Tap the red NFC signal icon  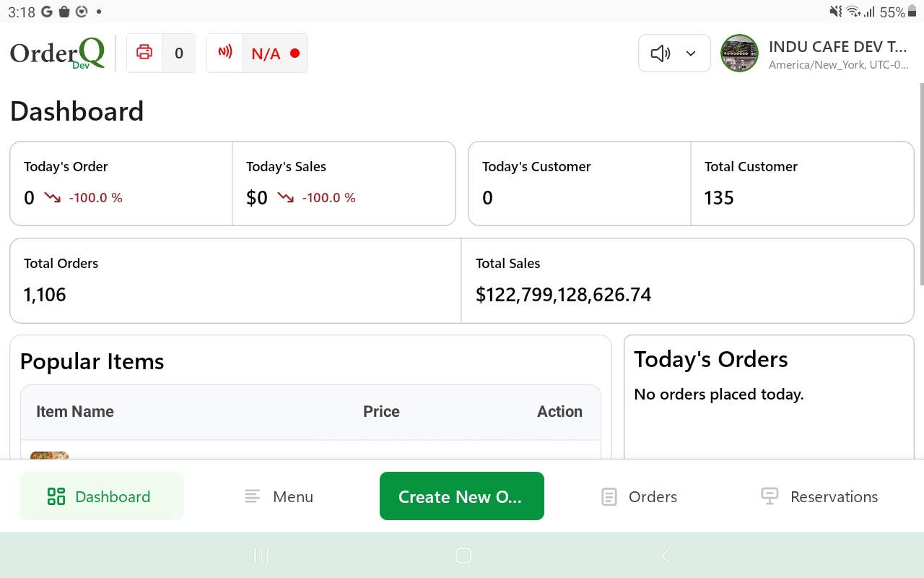[x=225, y=53]
